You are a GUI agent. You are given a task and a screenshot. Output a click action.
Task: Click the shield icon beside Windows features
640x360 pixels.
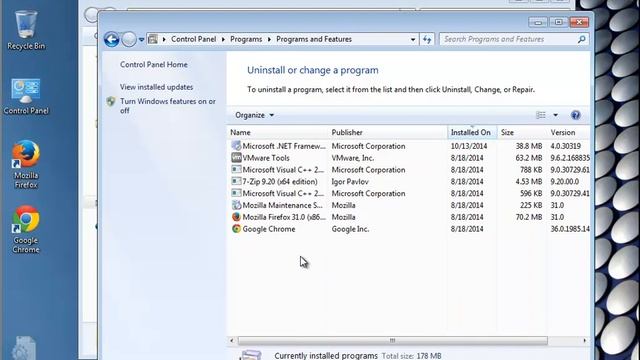pos(111,101)
